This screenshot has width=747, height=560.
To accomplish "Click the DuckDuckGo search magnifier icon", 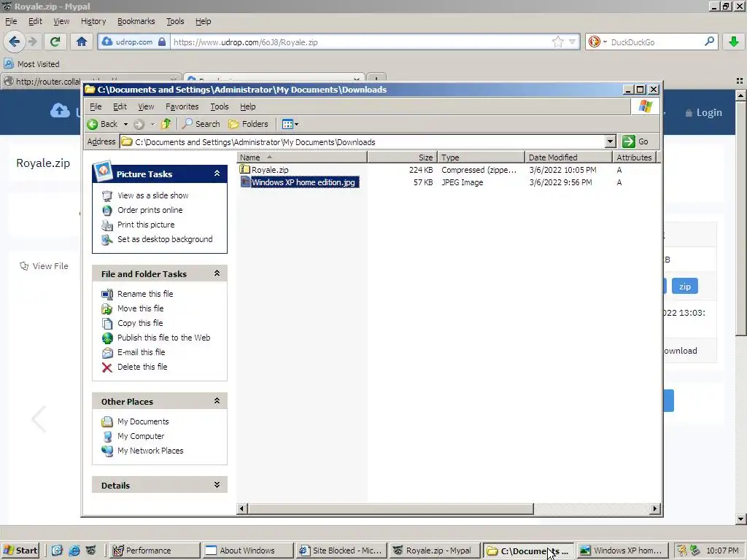I will point(709,42).
